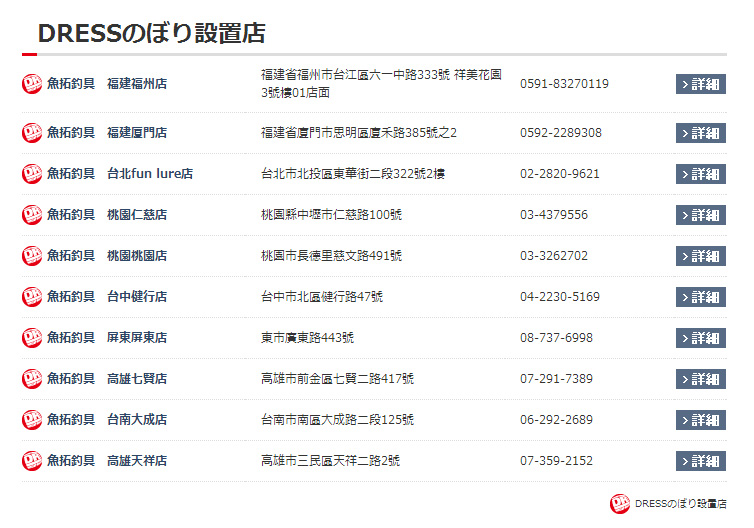Click address 高雄市三民區天祥二路2號

(x=330, y=461)
